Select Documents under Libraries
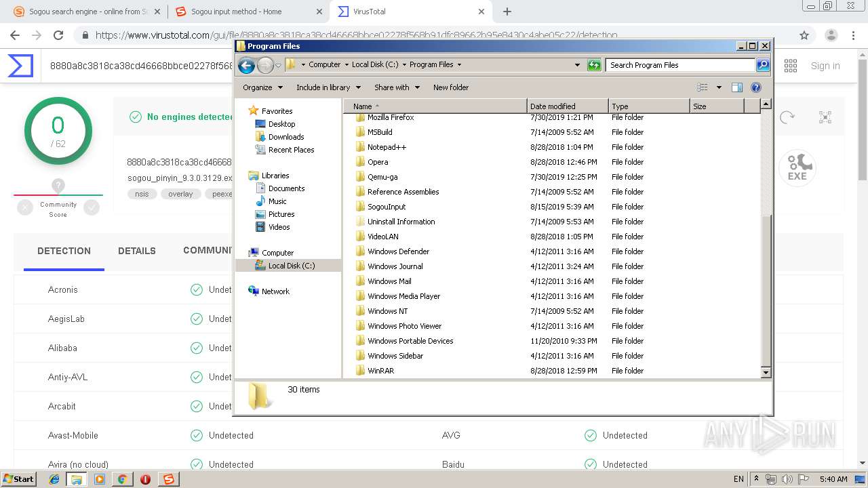 click(286, 188)
